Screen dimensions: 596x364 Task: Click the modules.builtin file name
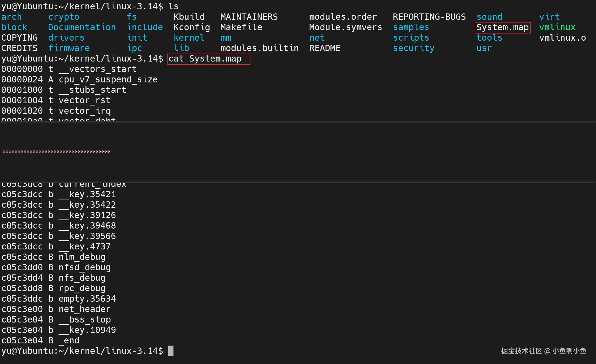point(259,48)
